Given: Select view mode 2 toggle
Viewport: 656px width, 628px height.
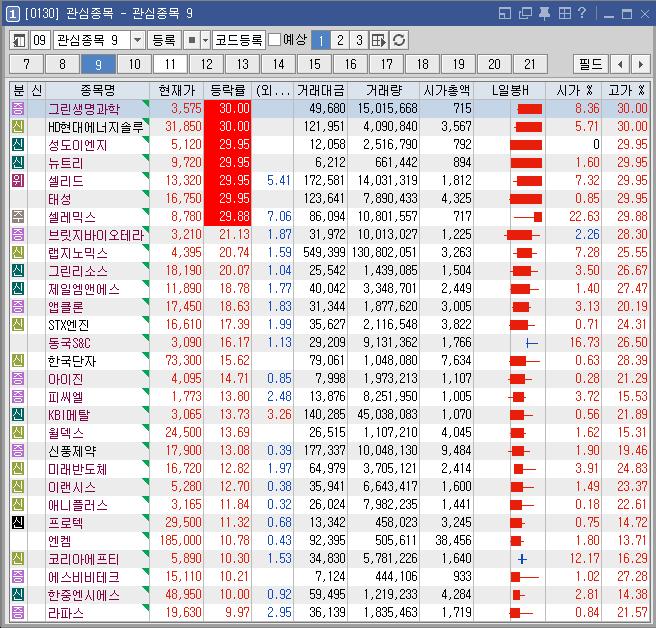Looking at the screenshot, I should click(340, 40).
